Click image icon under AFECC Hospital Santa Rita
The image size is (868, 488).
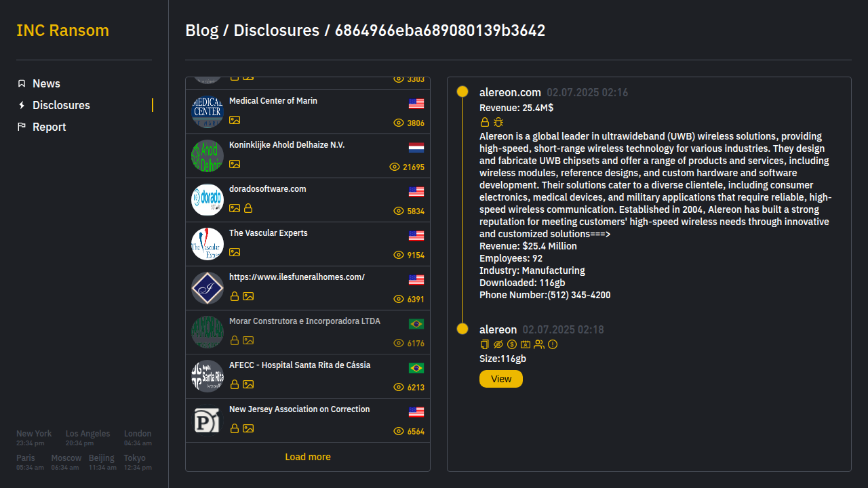pyautogui.click(x=248, y=384)
